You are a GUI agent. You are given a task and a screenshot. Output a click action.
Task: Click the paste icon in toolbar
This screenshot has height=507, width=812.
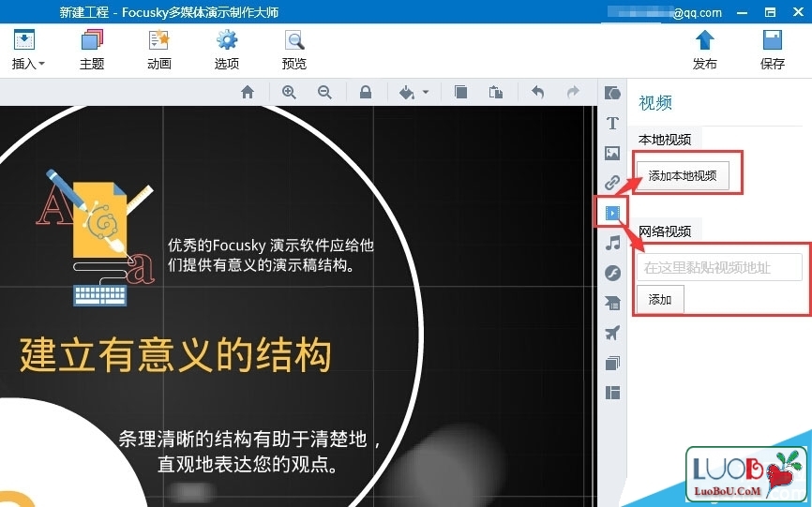click(x=496, y=92)
